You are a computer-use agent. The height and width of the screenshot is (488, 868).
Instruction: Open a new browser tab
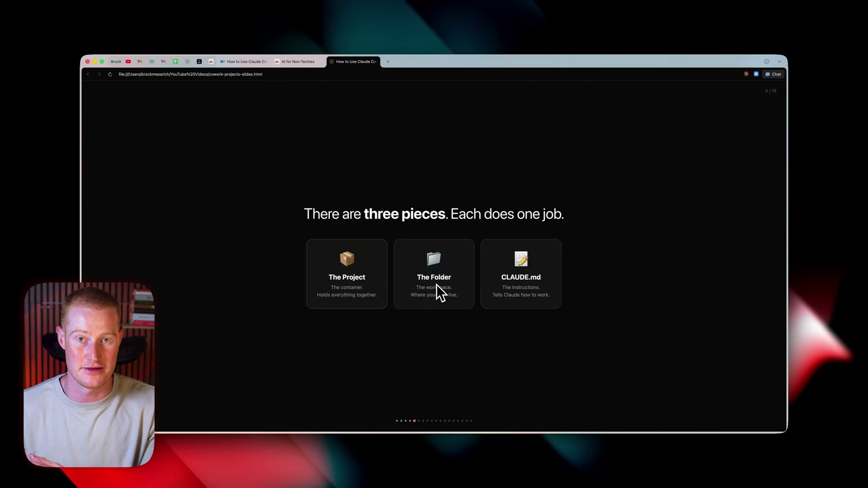coord(388,61)
